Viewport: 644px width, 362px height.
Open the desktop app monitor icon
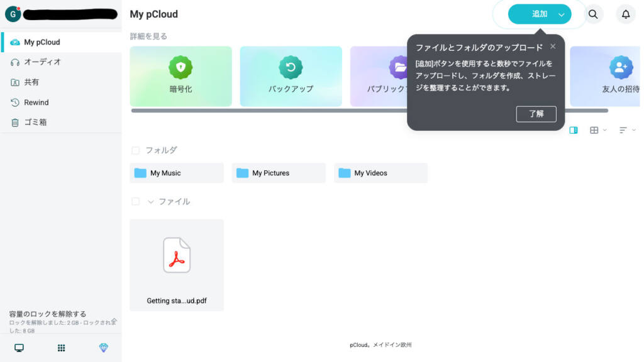[19, 348]
